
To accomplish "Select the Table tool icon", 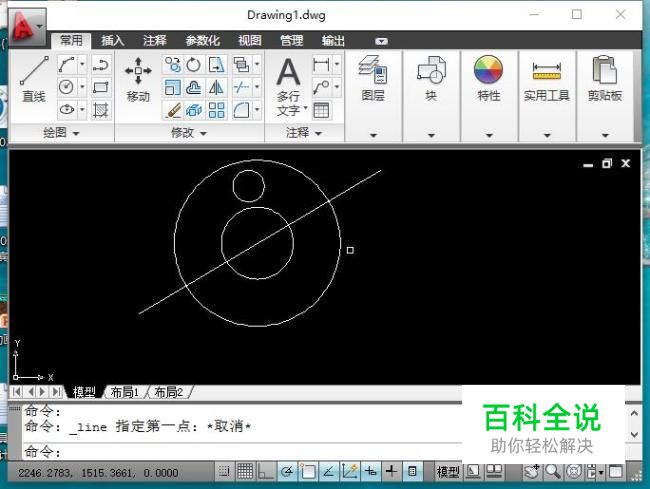I will [321, 110].
